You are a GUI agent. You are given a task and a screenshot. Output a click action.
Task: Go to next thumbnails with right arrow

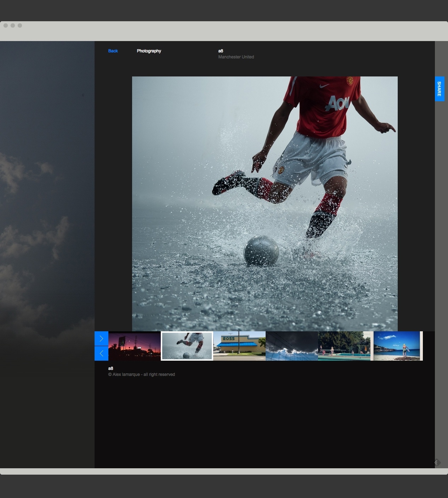point(101,339)
